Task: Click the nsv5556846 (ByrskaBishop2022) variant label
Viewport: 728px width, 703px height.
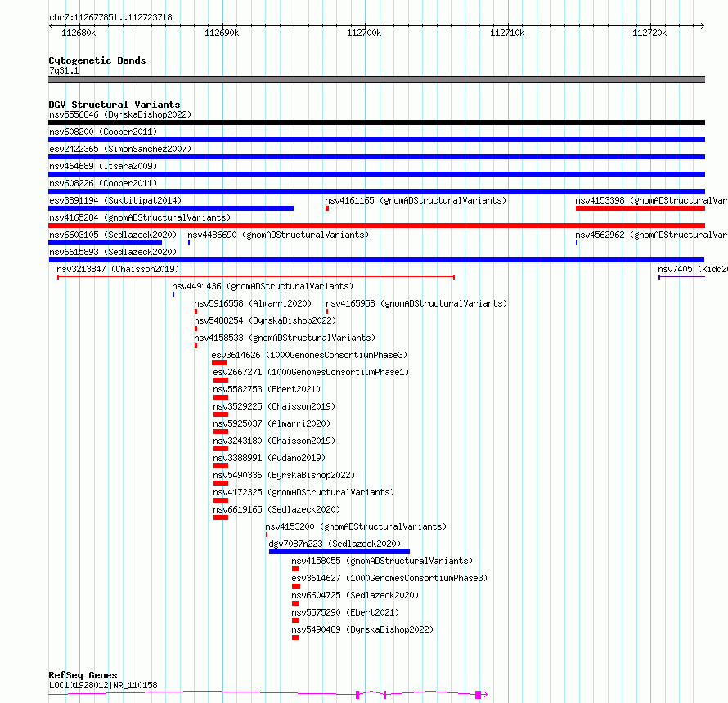Action: click(120, 114)
